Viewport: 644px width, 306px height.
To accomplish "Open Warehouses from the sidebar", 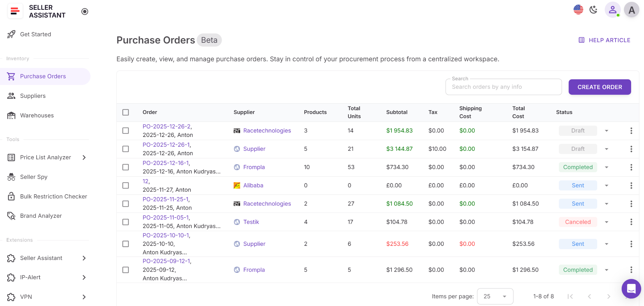I will (x=37, y=116).
